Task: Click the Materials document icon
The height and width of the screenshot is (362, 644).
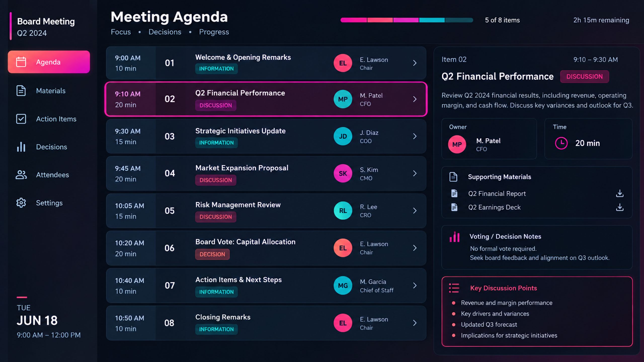Action: coord(21,91)
